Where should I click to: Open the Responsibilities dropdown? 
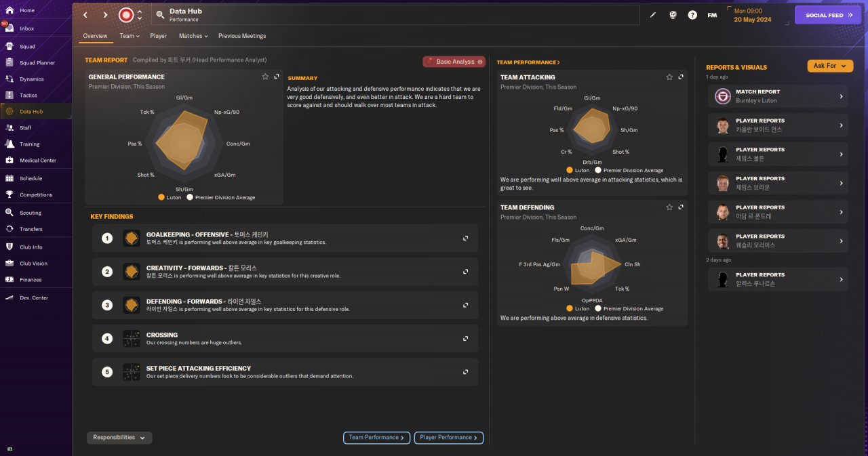click(x=119, y=438)
